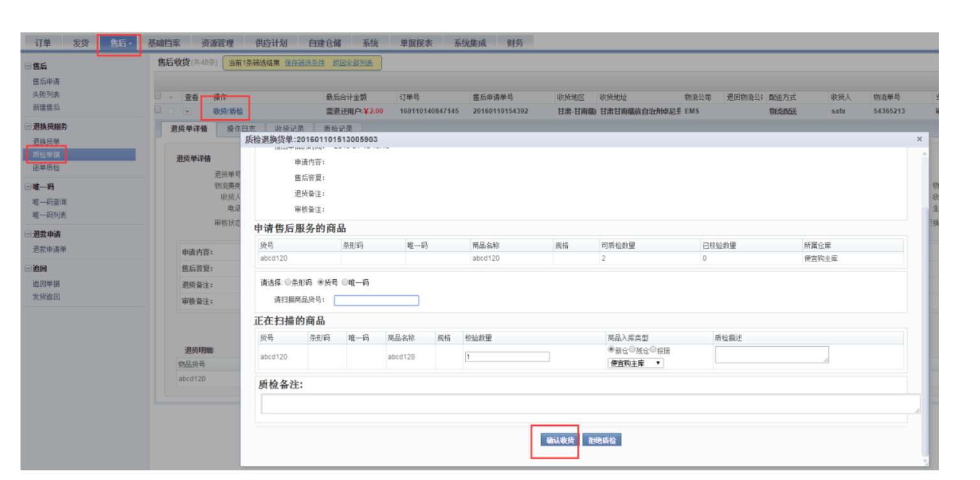Viewport: 980px width, 480px height.
Task: Click the star favorite icon in the order row
Action: click(172, 110)
